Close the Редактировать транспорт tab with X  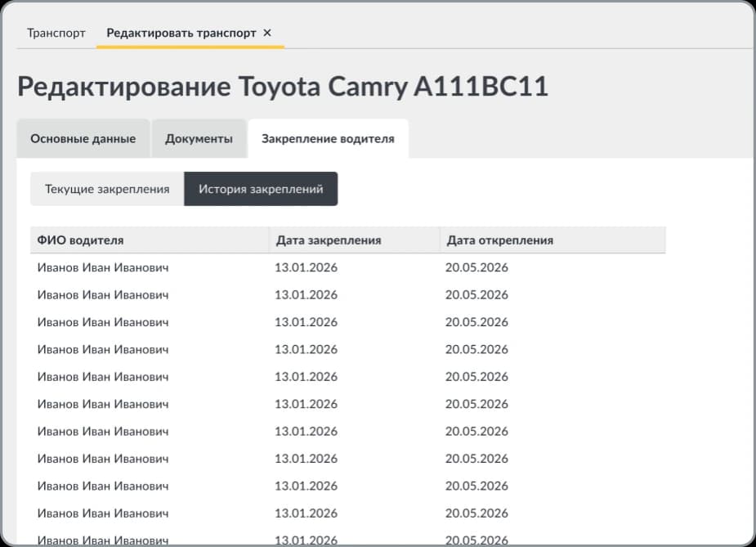[x=267, y=33]
